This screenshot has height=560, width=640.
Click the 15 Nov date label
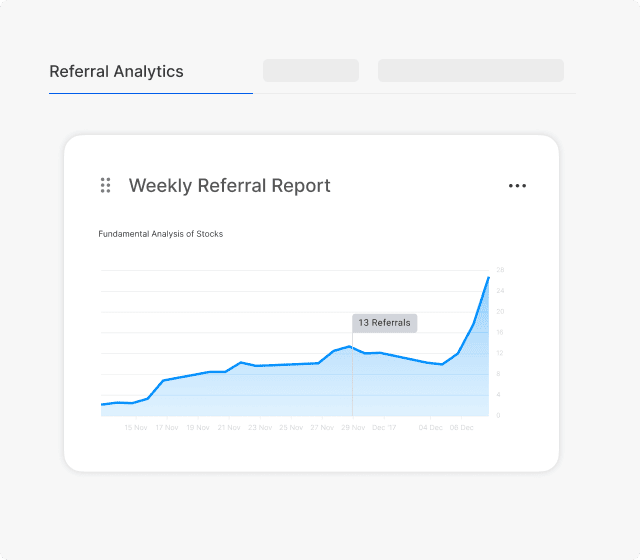136,427
